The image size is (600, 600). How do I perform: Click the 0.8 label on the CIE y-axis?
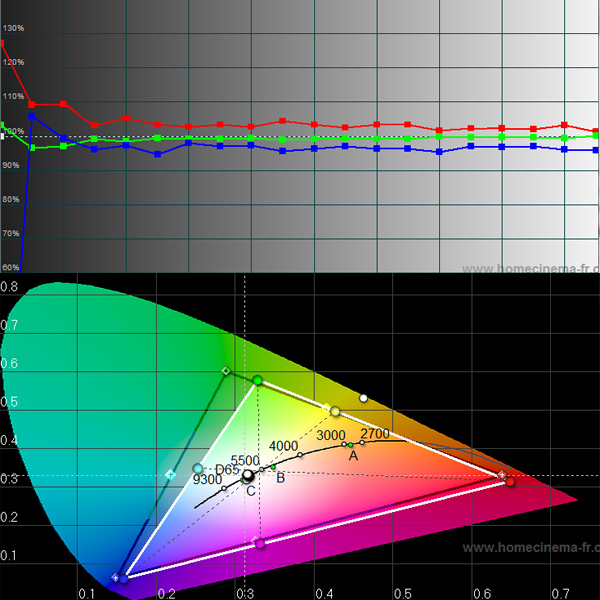coord(9,286)
